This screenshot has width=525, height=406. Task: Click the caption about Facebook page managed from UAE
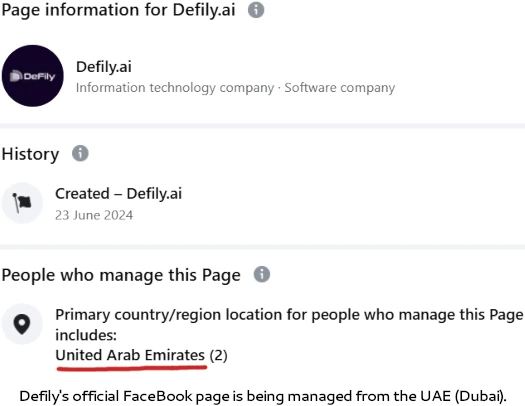(x=263, y=396)
